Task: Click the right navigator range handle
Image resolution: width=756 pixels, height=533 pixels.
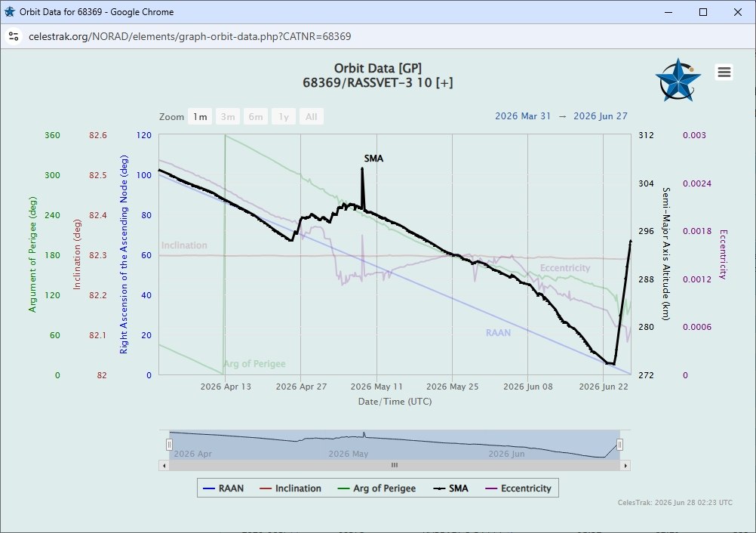Action: point(619,444)
